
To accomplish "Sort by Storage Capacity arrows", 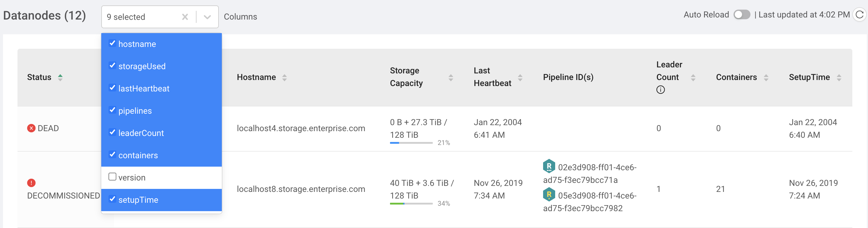I will pyautogui.click(x=451, y=78).
